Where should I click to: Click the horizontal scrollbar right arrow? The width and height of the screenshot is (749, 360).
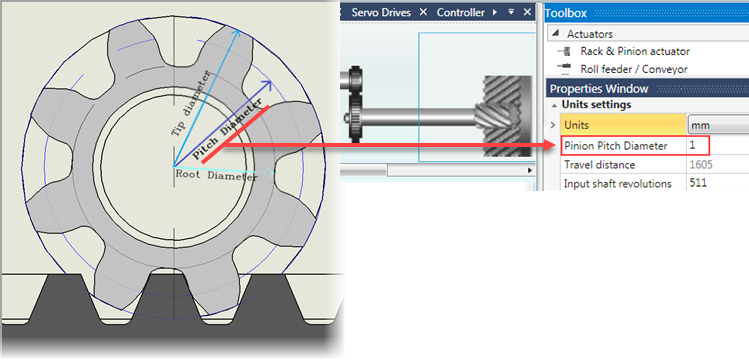point(529,170)
